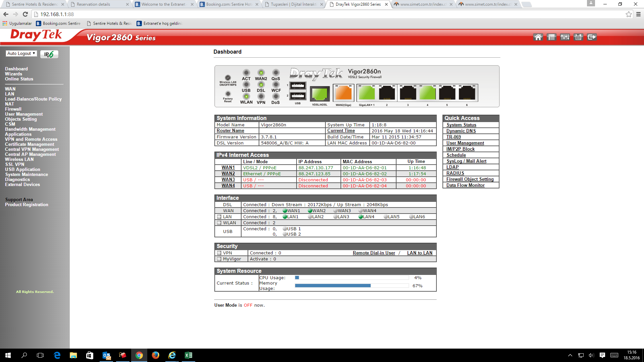Click the Dynamic DNS quick access link

pos(461,131)
